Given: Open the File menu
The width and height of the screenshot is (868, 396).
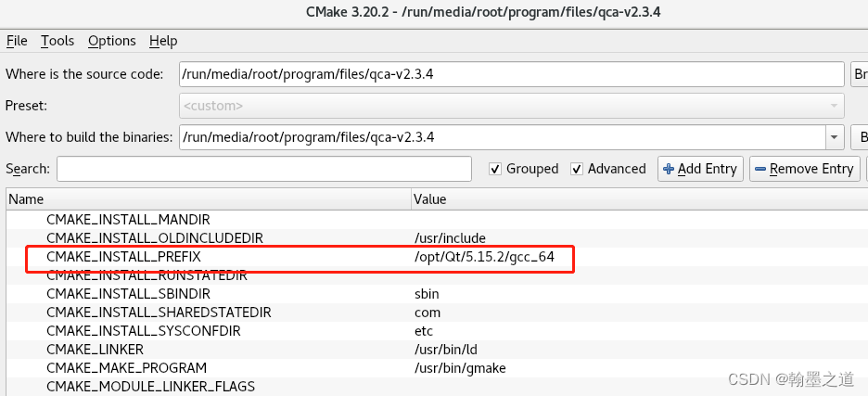Looking at the screenshot, I should [x=17, y=41].
